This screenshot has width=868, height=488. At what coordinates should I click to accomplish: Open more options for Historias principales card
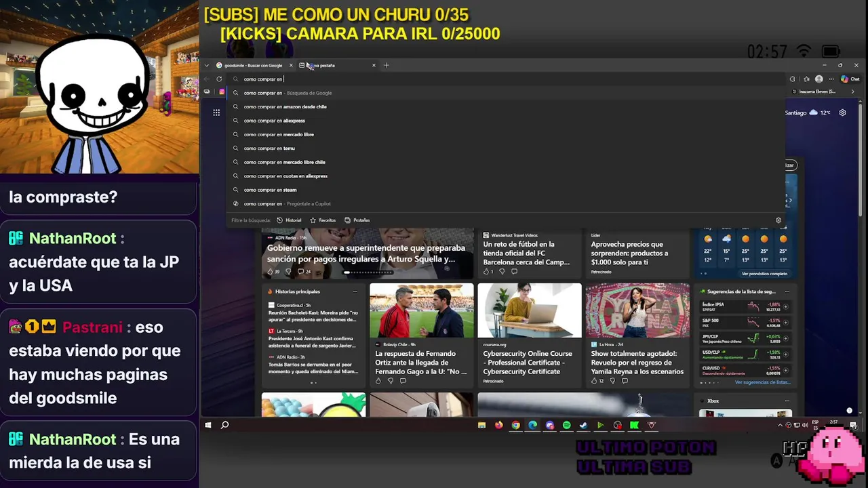point(355,291)
